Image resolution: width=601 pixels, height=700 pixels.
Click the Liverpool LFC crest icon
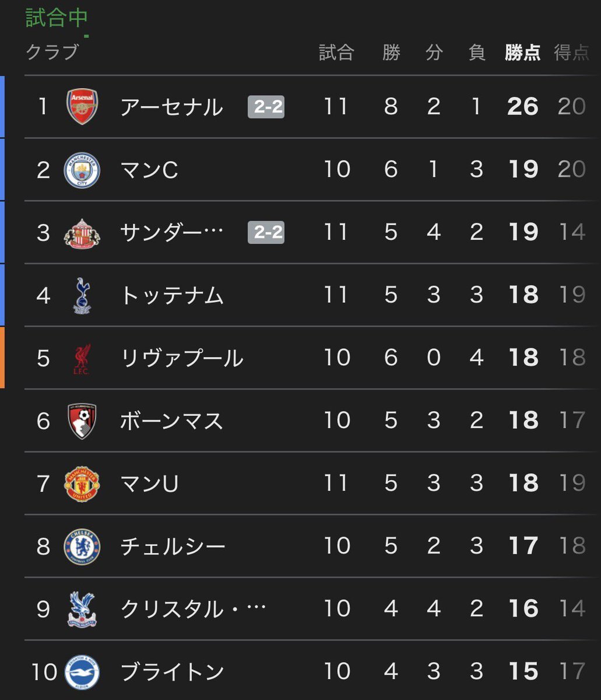(x=82, y=358)
